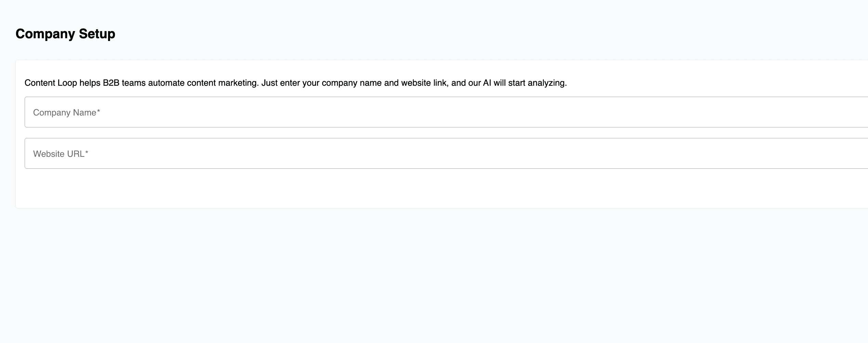Click the word "Company" in the heading
The height and width of the screenshot is (343, 868).
pos(45,34)
